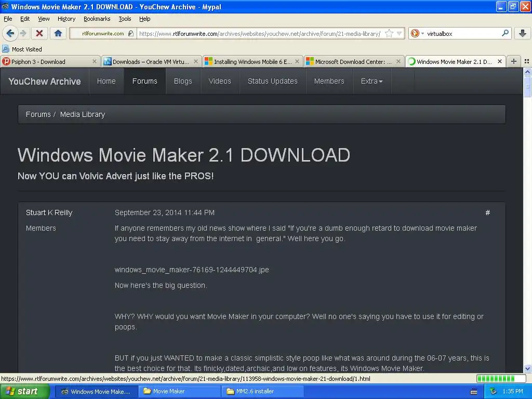Image resolution: width=532 pixels, height=399 pixels.
Task: Close the Psiphon 3 tab
Action: [x=95, y=61]
